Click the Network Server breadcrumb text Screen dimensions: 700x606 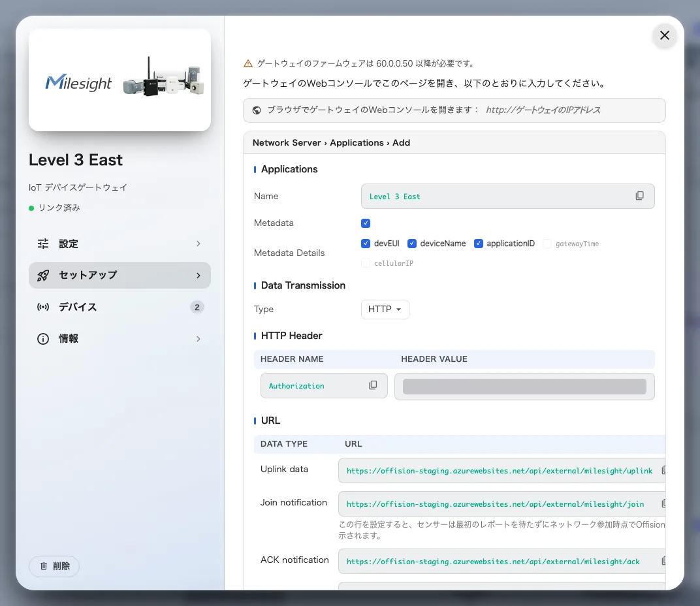click(287, 142)
